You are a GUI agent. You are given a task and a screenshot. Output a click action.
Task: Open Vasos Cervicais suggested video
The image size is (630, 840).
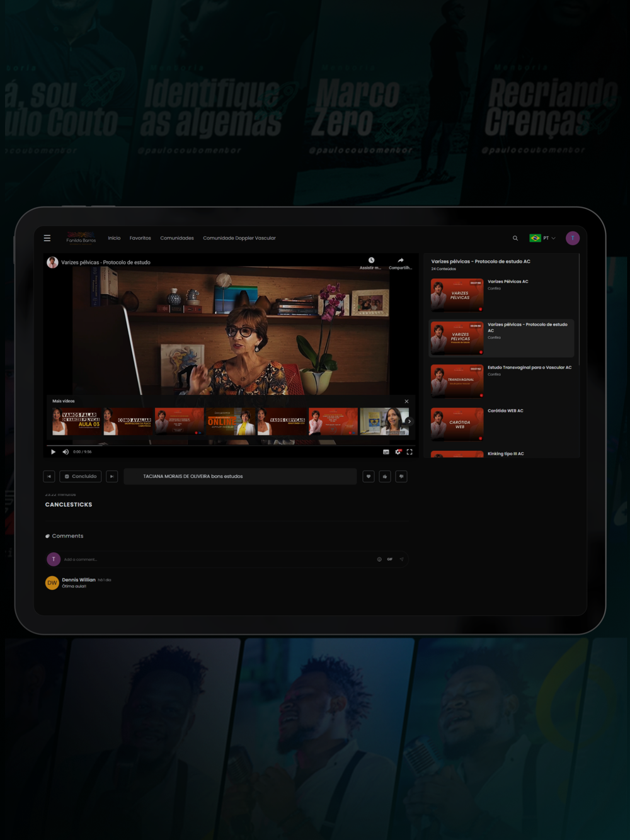282,421
